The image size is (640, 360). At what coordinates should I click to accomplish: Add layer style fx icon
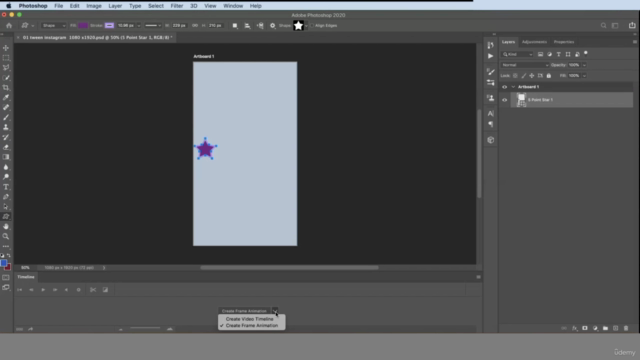[575, 328]
